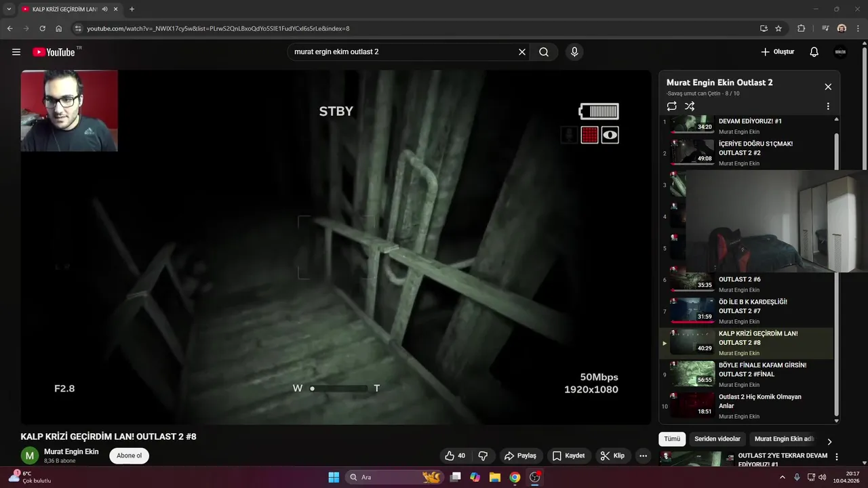Toggle playlist shuffle
868x488 pixels.
click(x=690, y=106)
